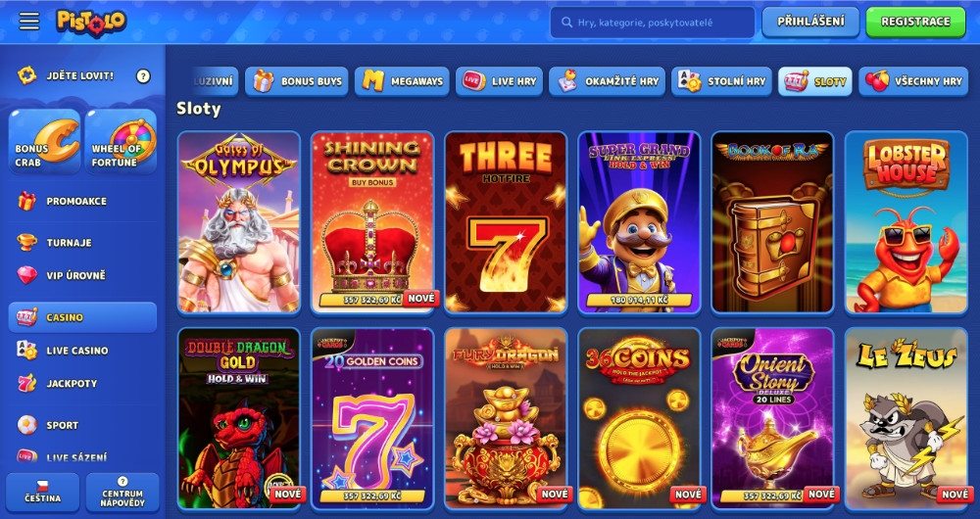Viewport: 980px width, 519px height.
Task: Click the Pistolo logo
Action: (x=91, y=23)
